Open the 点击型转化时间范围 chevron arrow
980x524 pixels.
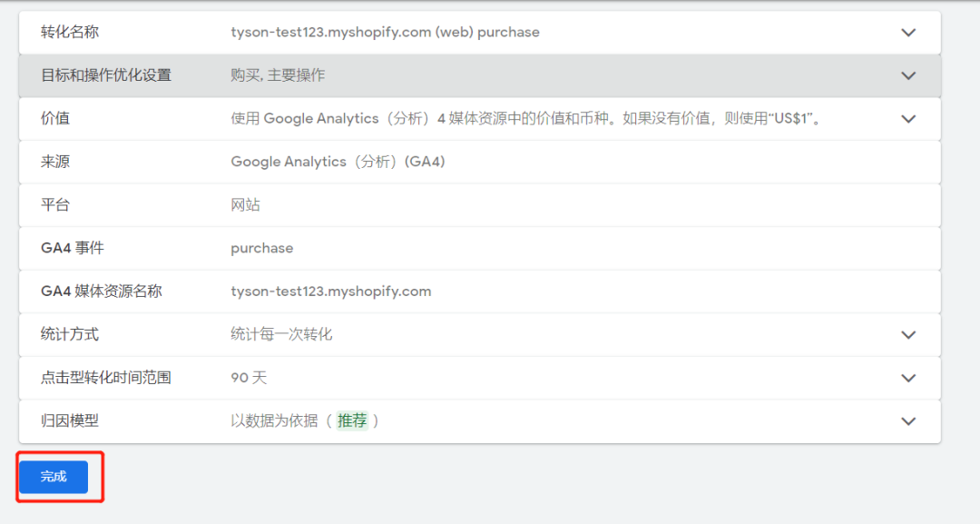908,378
